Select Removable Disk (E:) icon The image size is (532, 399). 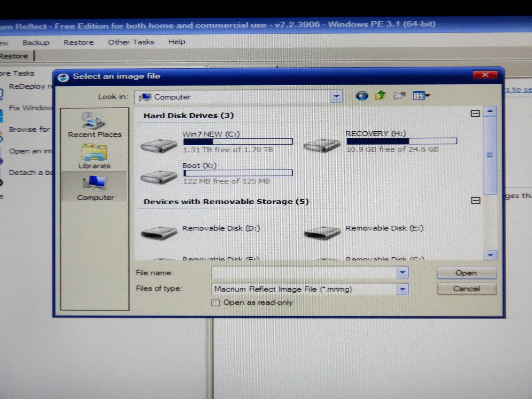[322, 233]
